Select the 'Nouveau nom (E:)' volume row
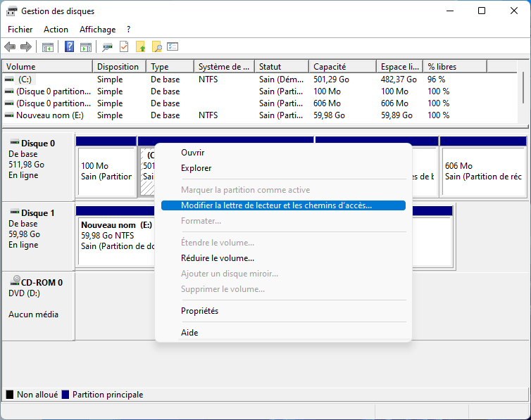 pos(49,115)
